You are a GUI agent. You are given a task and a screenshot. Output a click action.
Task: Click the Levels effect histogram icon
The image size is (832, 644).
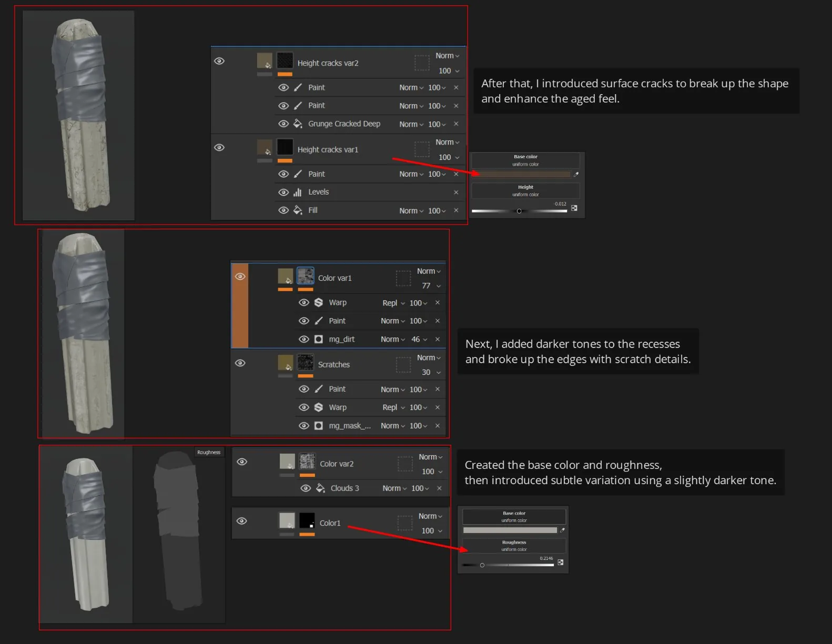click(298, 192)
